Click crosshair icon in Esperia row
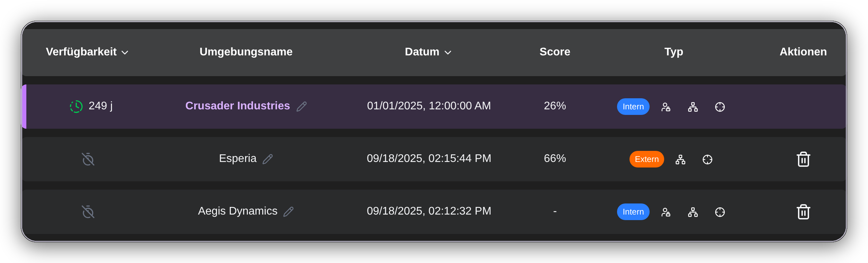 pyautogui.click(x=708, y=160)
